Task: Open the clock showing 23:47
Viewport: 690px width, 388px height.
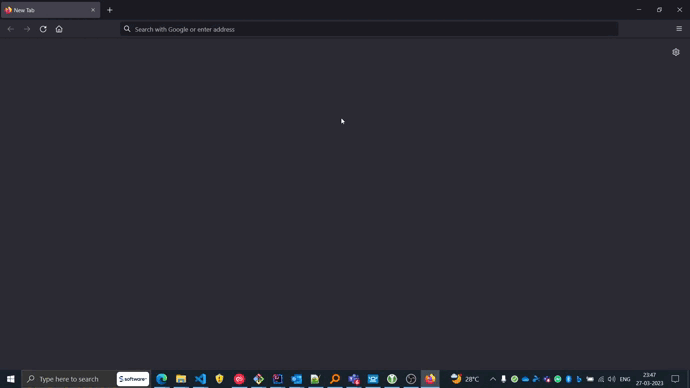Action: coord(650,379)
